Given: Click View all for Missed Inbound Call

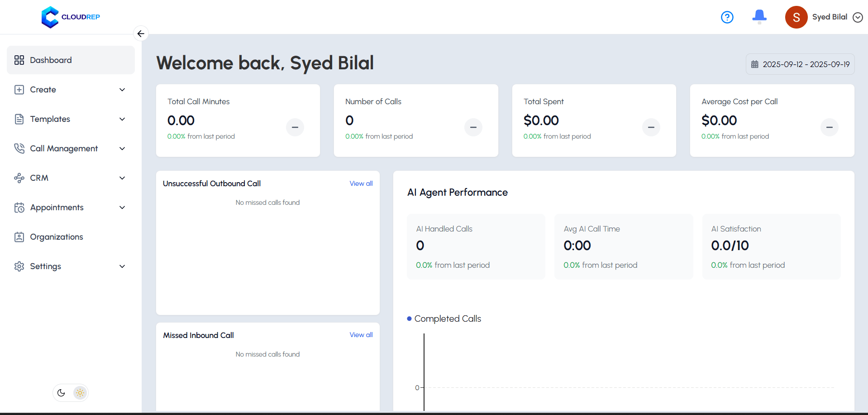Looking at the screenshot, I should pyautogui.click(x=361, y=335).
